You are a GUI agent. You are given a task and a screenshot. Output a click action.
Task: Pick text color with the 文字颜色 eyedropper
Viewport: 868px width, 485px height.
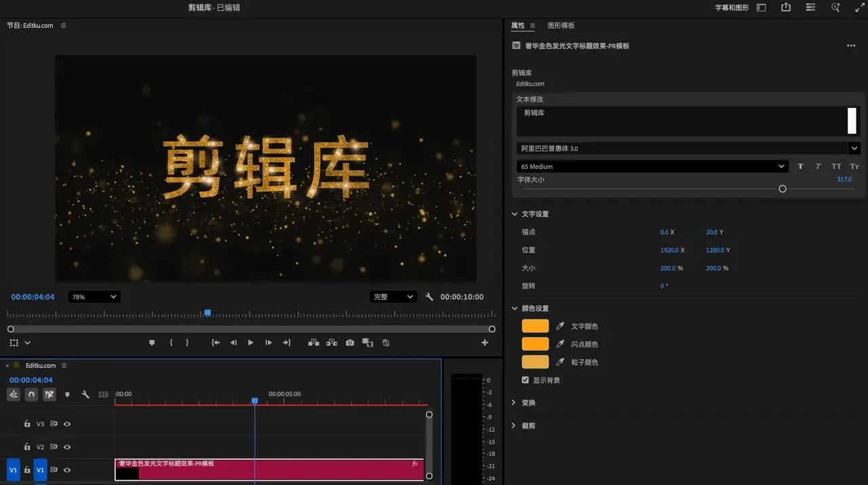click(560, 326)
